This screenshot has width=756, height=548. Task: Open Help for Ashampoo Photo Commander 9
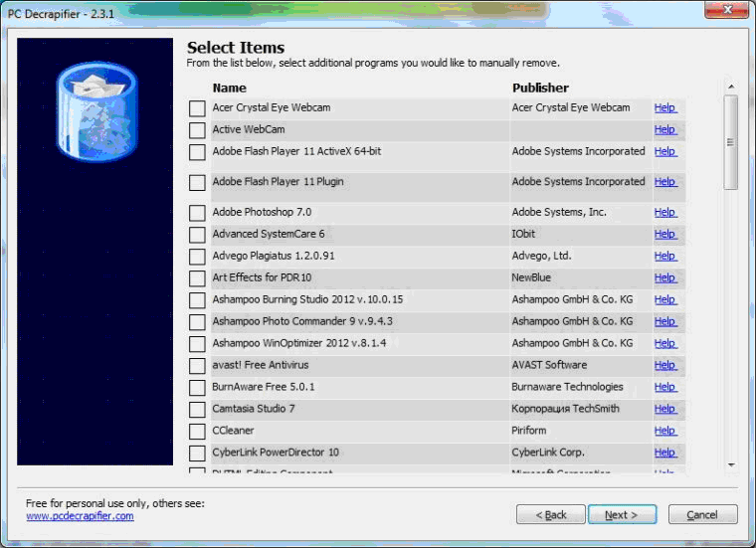(x=665, y=321)
